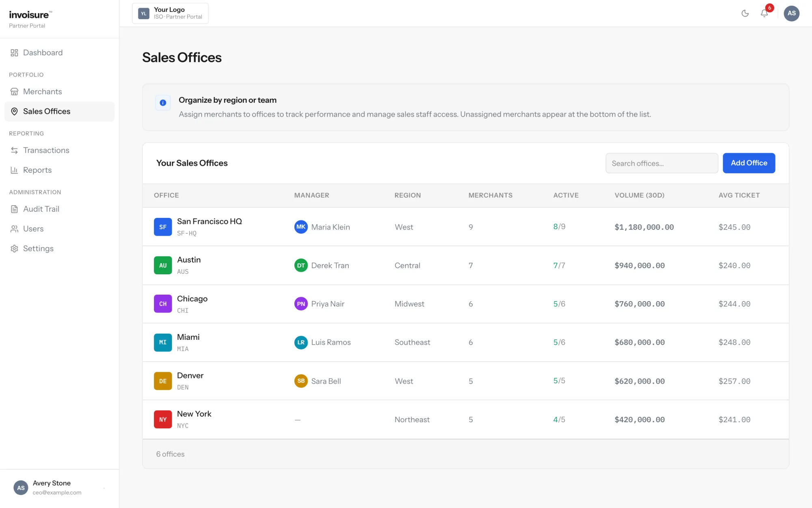Viewport: 812px width, 508px height.
Task: Click the Users people icon
Action: coord(14,229)
